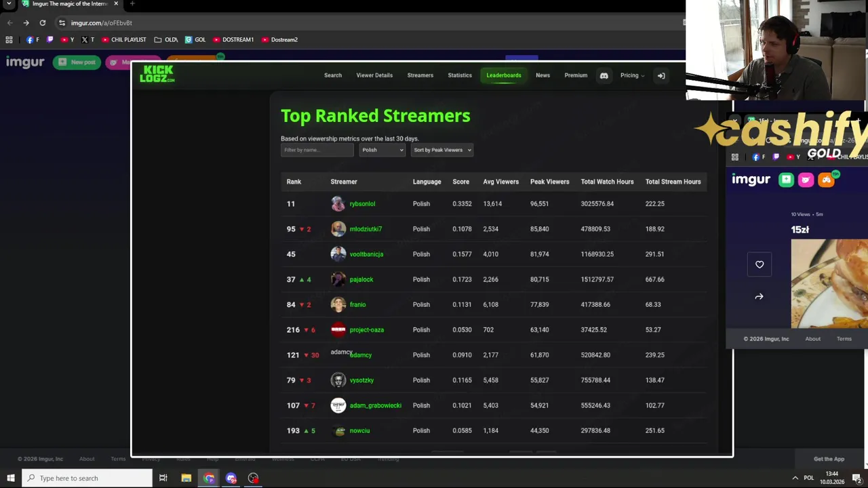Click the Filter by name input field
868x488 pixels.
317,150
